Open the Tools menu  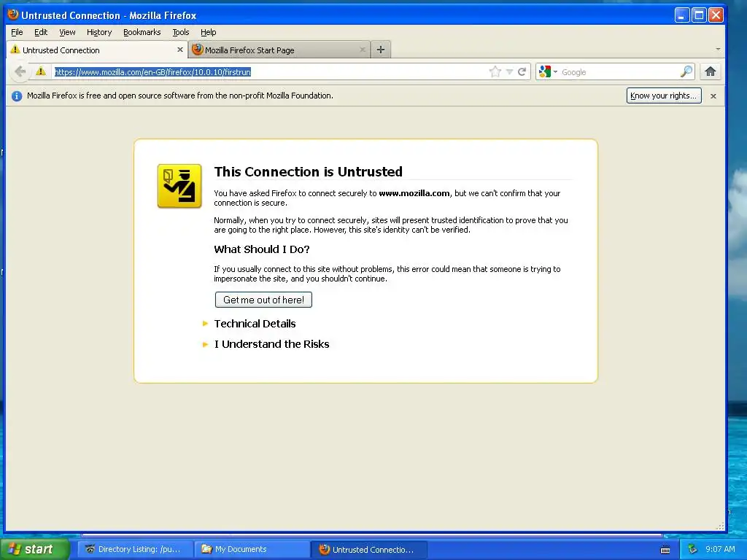coord(181,32)
